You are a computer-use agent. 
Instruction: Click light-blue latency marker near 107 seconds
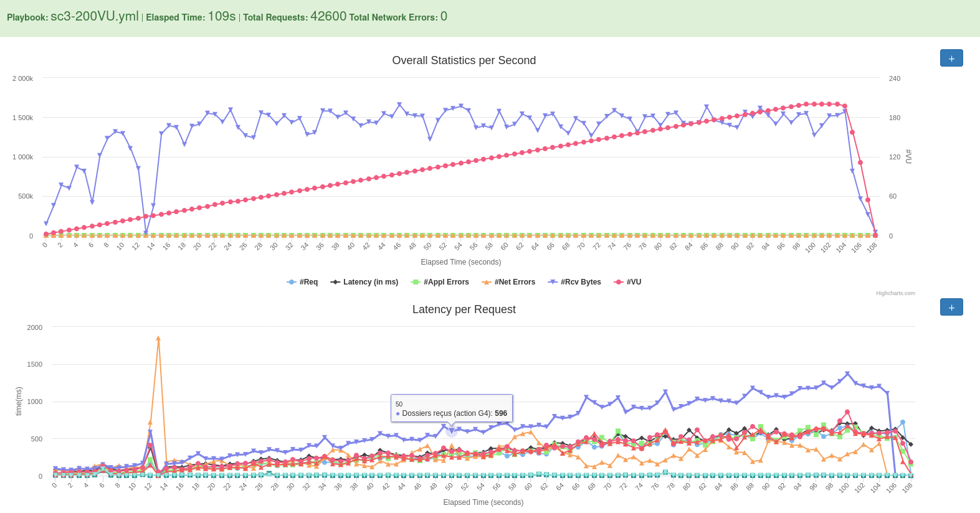(x=902, y=423)
